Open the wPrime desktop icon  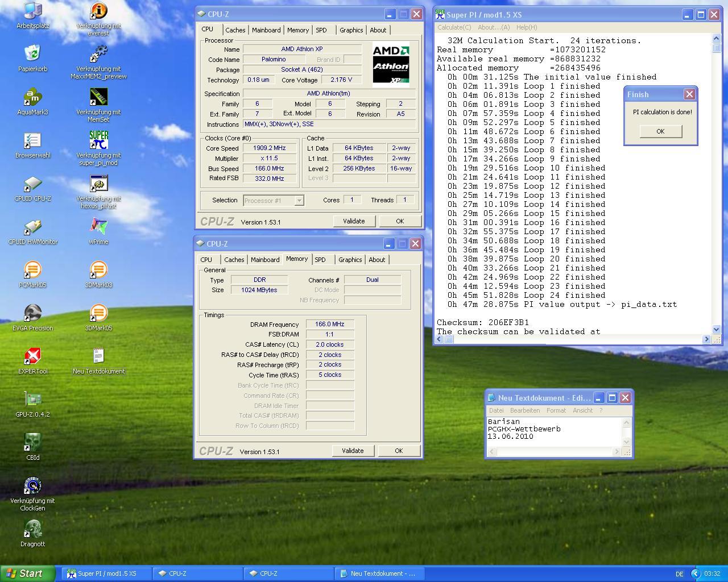[99, 231]
